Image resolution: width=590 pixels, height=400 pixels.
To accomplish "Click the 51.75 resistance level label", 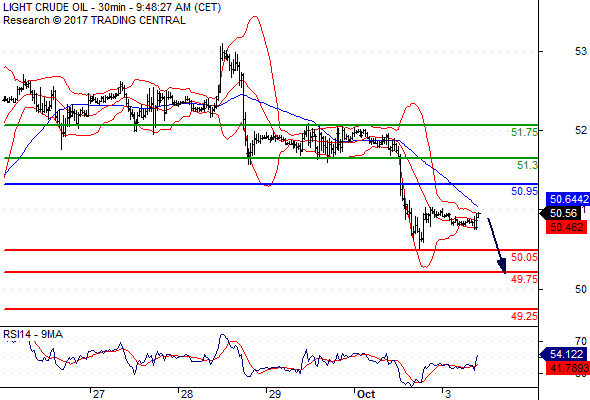I will click(524, 132).
